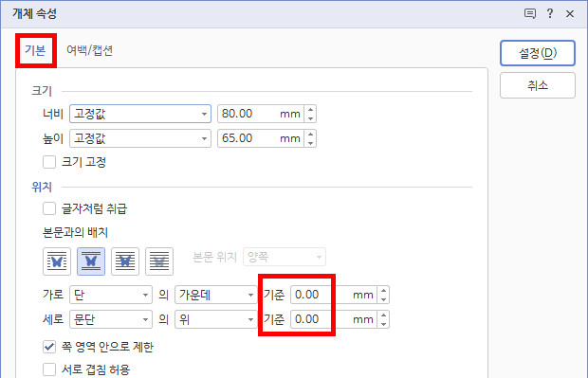Select the top-and-bottom text wrap icon
The height and width of the screenshot is (378, 588).
point(91,261)
